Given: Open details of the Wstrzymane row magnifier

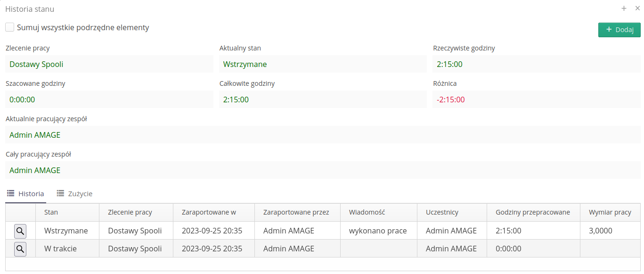Looking at the screenshot, I should tap(20, 231).
